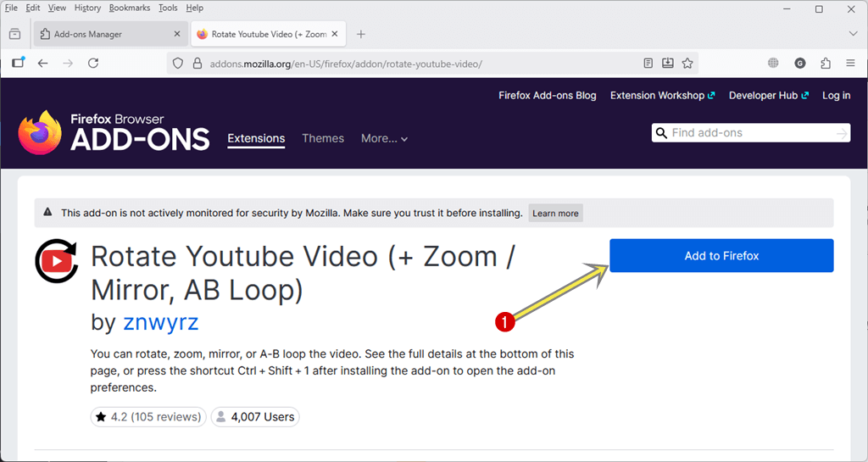Click the search magnifier icon
868x462 pixels.
(661, 133)
